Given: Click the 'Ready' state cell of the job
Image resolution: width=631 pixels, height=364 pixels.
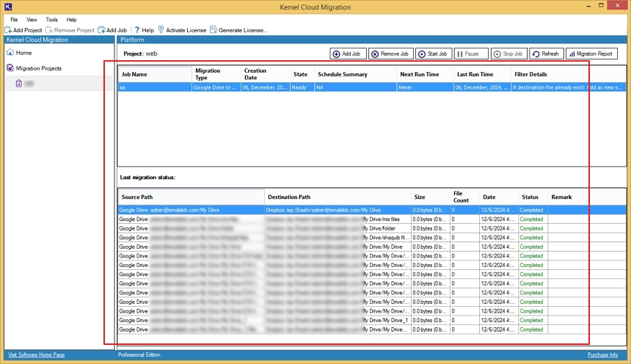Looking at the screenshot, I should coord(302,87).
